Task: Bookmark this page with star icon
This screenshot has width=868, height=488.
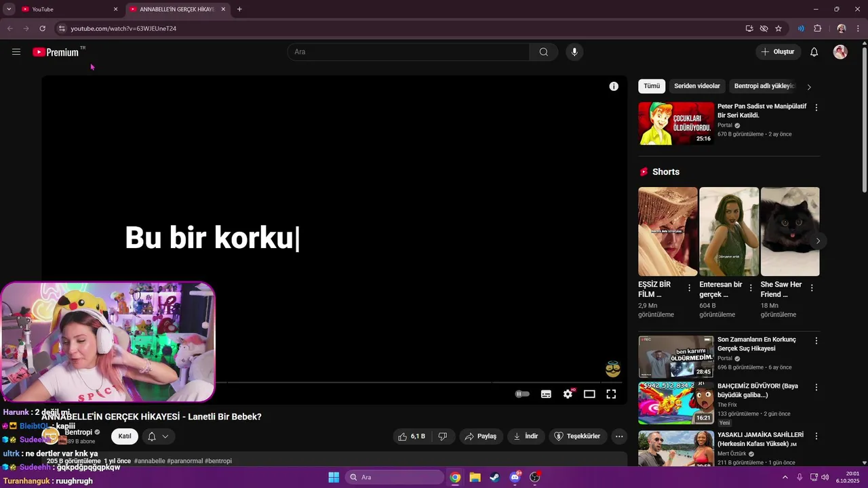Action: (778, 28)
